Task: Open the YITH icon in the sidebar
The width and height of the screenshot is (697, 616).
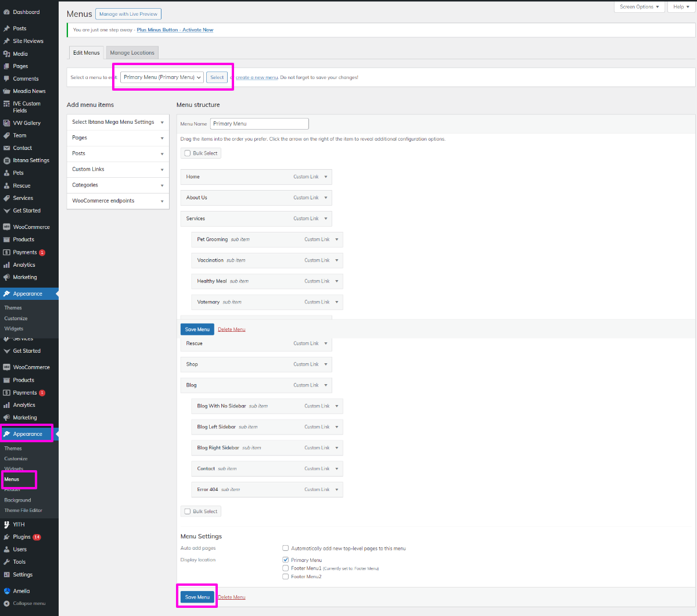Action: point(7,525)
